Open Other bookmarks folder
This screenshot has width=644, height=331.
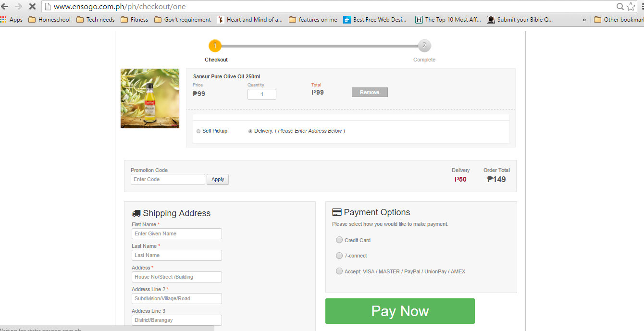coord(619,20)
